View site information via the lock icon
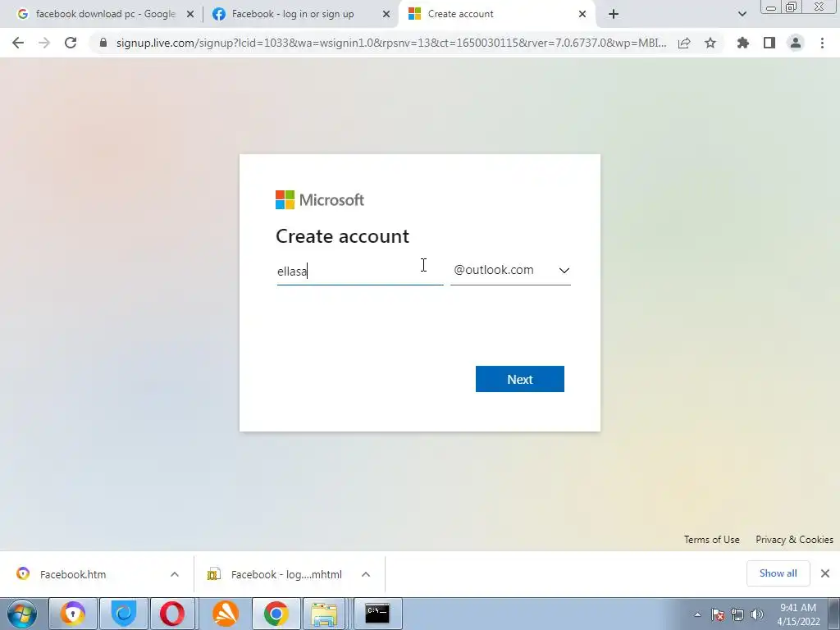 pos(103,43)
